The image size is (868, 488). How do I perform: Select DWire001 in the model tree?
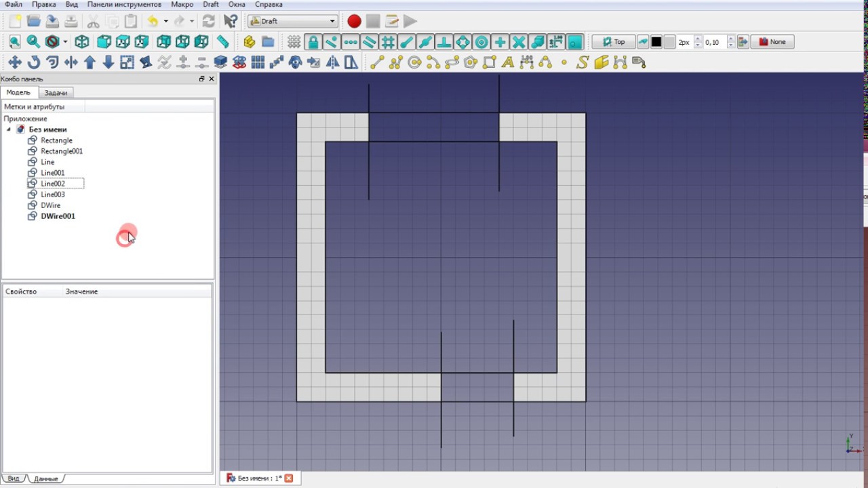pyautogui.click(x=58, y=216)
